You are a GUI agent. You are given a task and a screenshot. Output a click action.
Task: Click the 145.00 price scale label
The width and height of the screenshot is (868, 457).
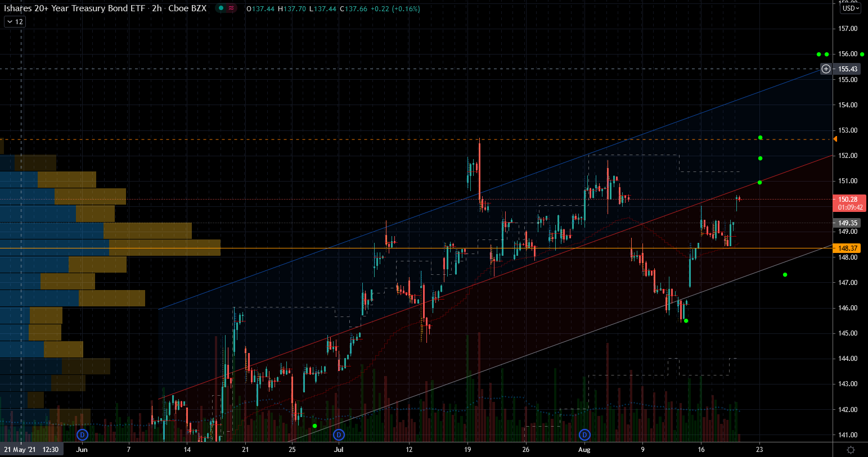click(848, 333)
